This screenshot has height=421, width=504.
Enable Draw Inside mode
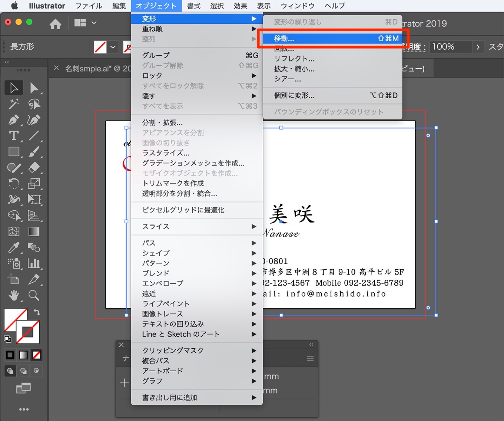point(36,371)
